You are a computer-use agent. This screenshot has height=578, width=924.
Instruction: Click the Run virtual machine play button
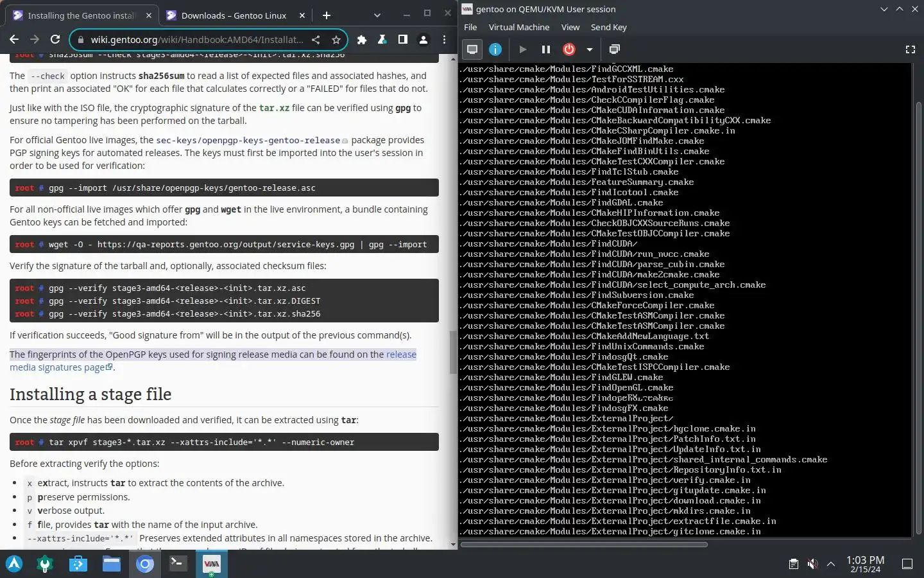[522, 49]
